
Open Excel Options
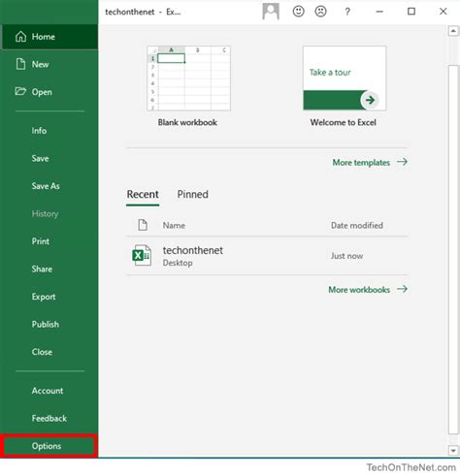click(x=49, y=446)
